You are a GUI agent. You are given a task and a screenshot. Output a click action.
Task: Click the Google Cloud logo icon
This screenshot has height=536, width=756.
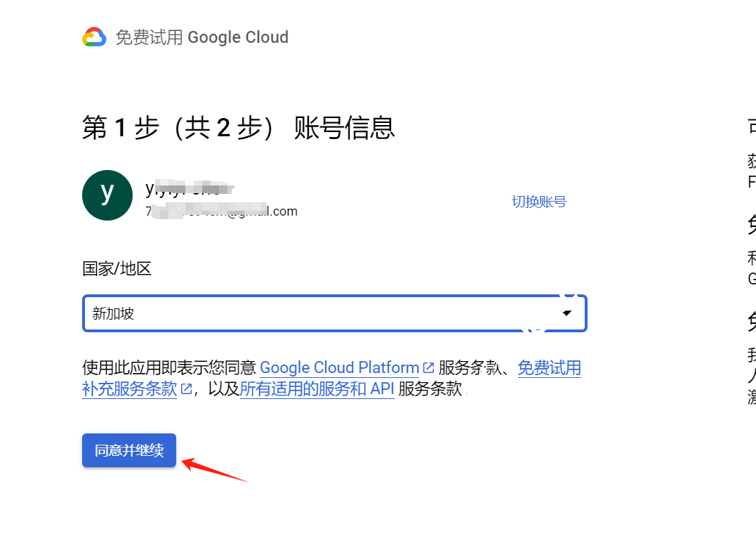(94, 37)
